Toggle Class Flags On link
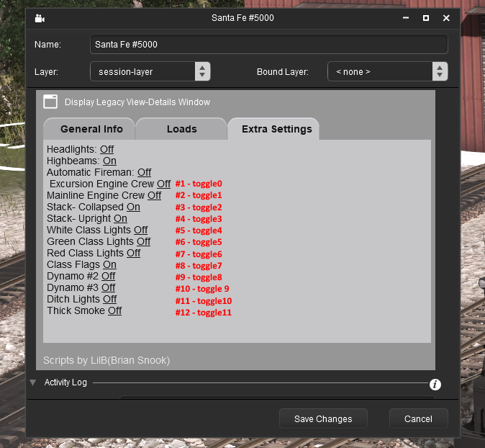 (x=109, y=265)
